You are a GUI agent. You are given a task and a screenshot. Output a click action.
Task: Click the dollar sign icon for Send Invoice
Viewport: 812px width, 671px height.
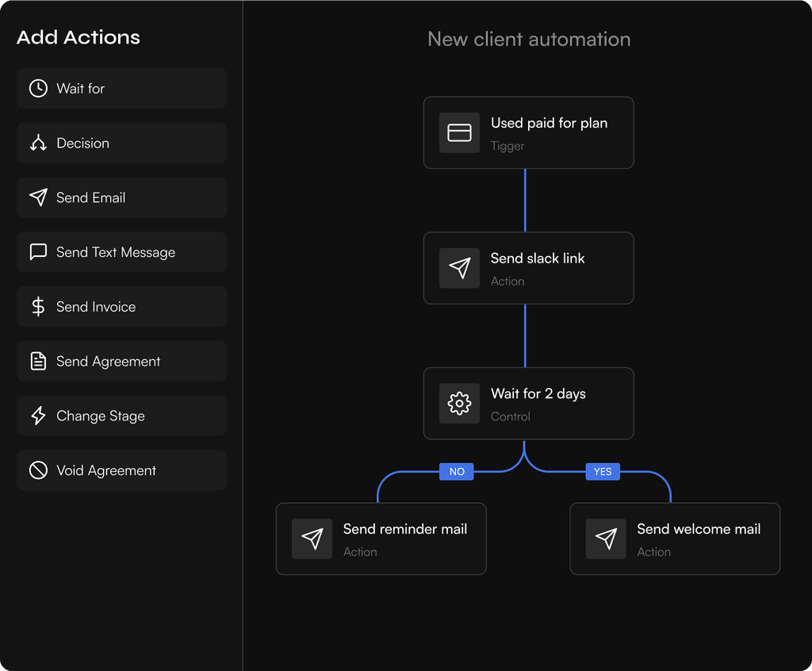38,307
